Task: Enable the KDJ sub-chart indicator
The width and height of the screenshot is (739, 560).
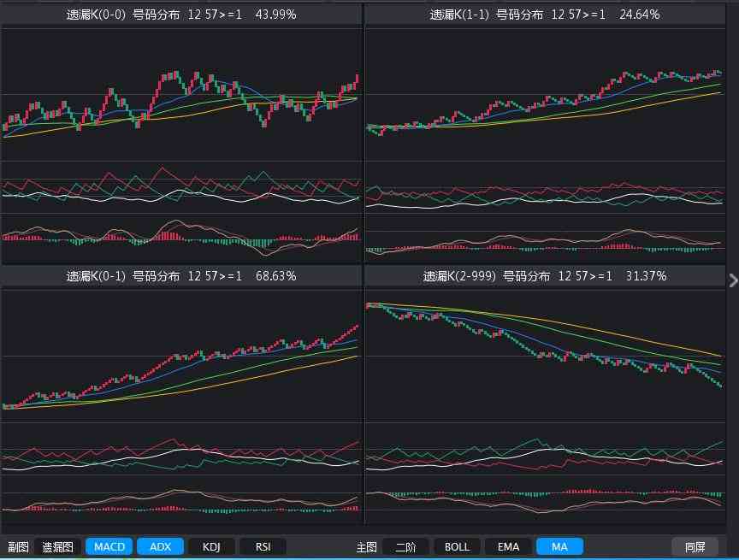Action: pyautogui.click(x=211, y=547)
